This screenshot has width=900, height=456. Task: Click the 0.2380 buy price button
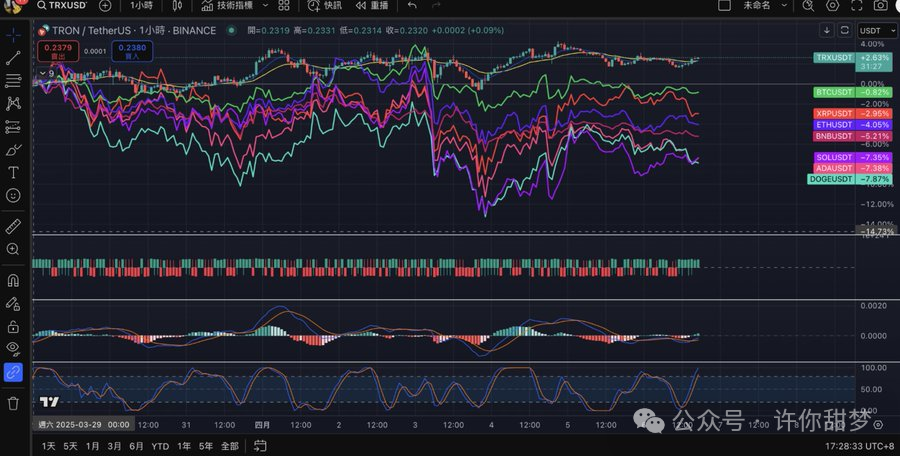click(x=133, y=51)
